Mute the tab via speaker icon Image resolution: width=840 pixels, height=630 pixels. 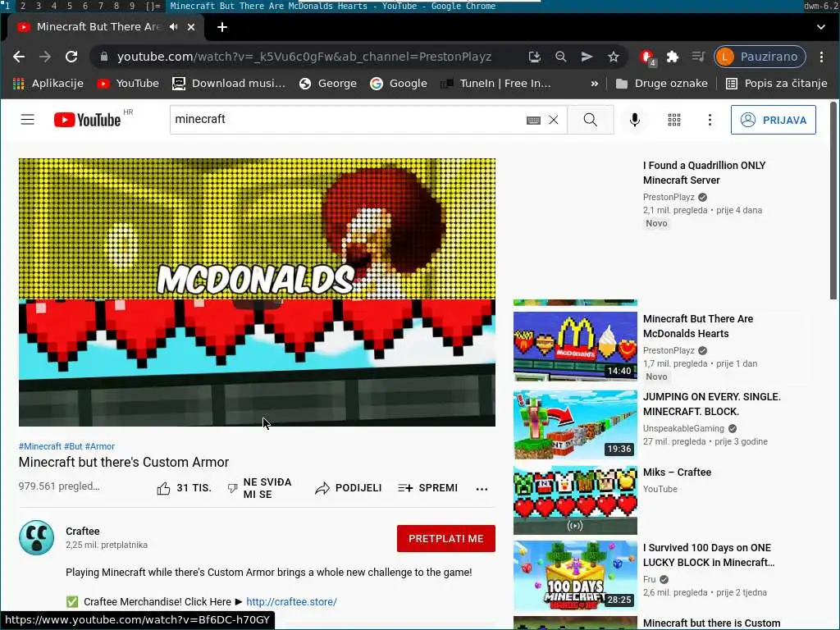pyautogui.click(x=174, y=27)
